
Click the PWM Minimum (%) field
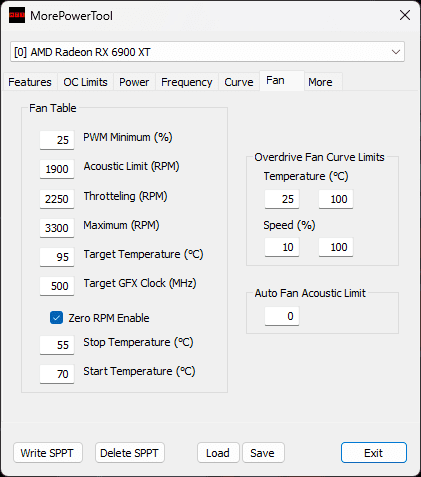click(57, 140)
